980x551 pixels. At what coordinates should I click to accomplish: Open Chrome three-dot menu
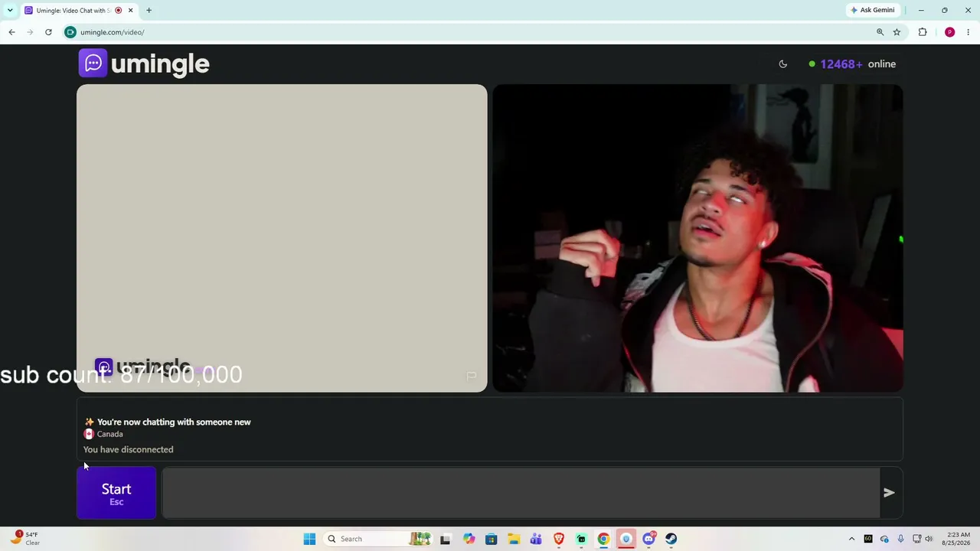click(969, 32)
